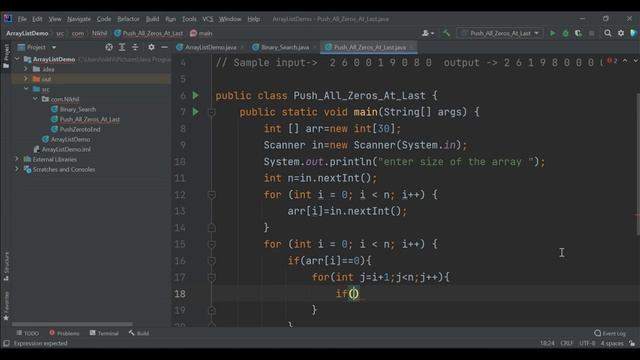Open TODO tool window
This screenshot has height=360, width=640.
(27, 333)
